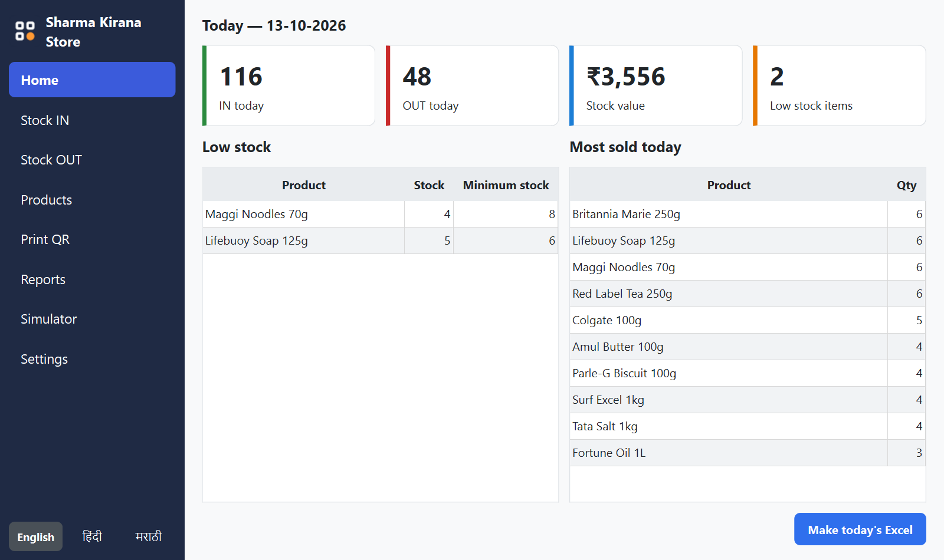This screenshot has width=944, height=560.
Task: Open Print QR page
Action: [x=92, y=239]
